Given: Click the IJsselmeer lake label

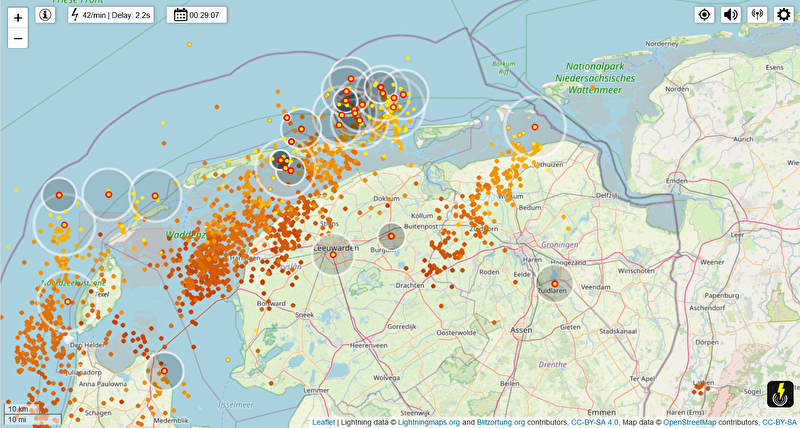Looking at the screenshot, I should tap(235, 405).
